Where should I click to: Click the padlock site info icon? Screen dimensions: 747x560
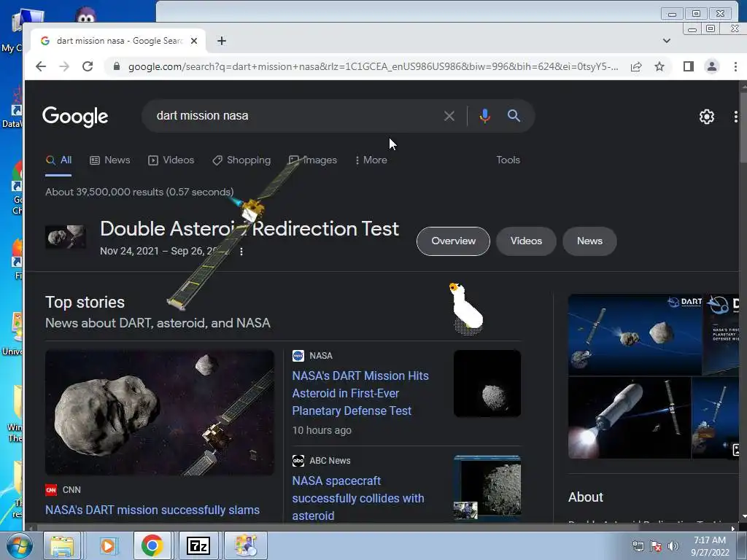(x=117, y=66)
